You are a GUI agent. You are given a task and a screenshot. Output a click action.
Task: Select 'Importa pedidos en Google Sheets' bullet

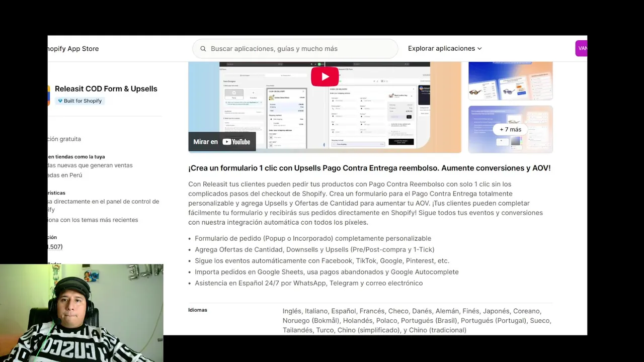[x=327, y=271]
